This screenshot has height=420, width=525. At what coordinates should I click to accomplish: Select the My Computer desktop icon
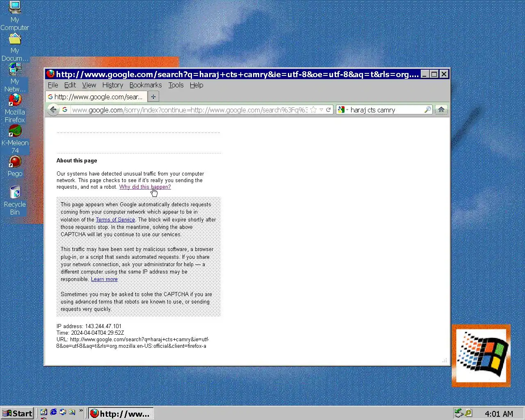[x=15, y=16]
